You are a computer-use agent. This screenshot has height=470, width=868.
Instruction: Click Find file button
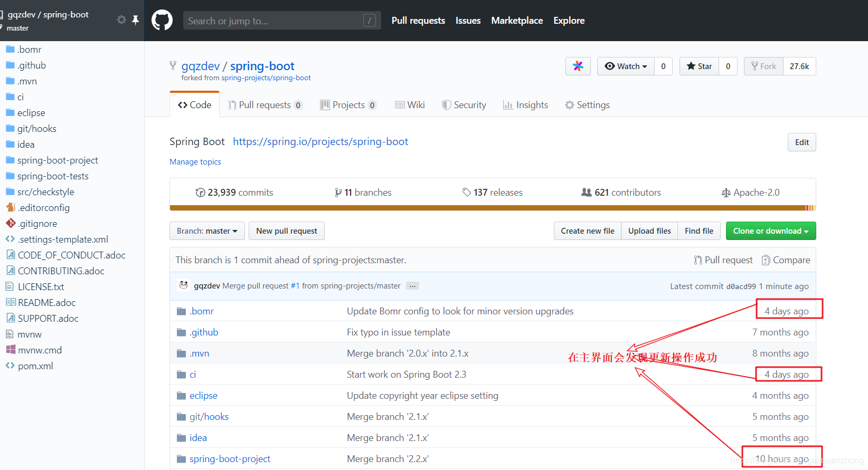pos(699,231)
